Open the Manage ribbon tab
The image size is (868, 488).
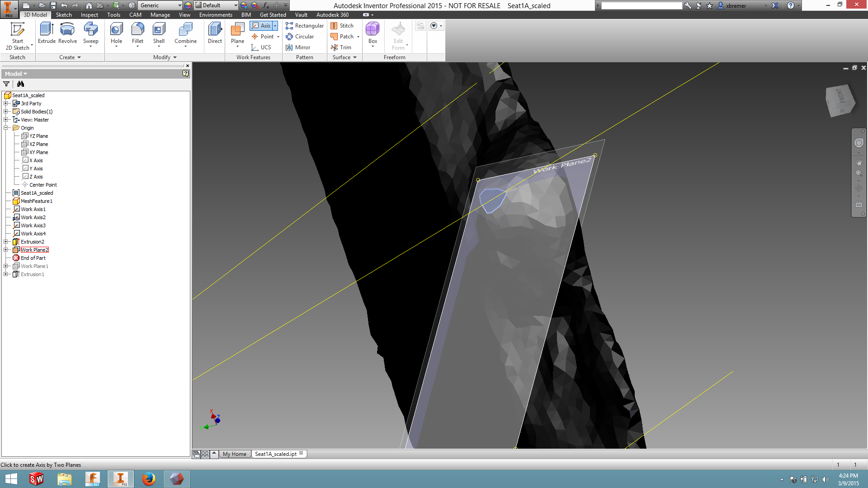point(160,15)
